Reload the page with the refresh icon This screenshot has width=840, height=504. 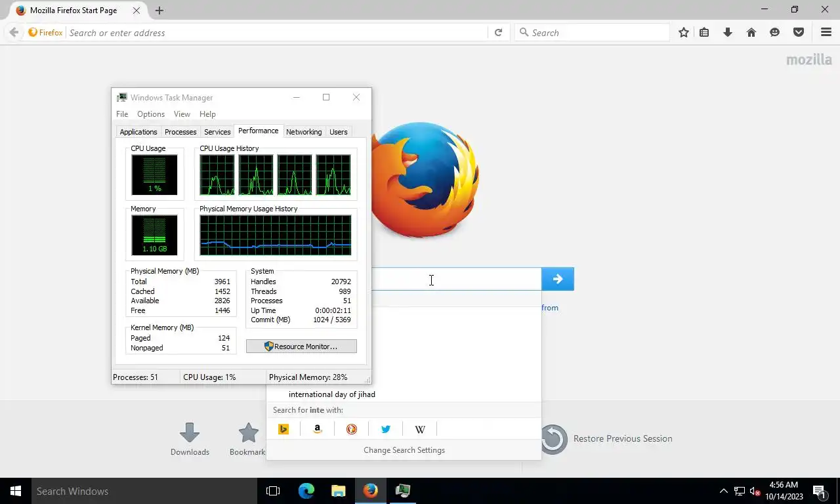(x=498, y=32)
